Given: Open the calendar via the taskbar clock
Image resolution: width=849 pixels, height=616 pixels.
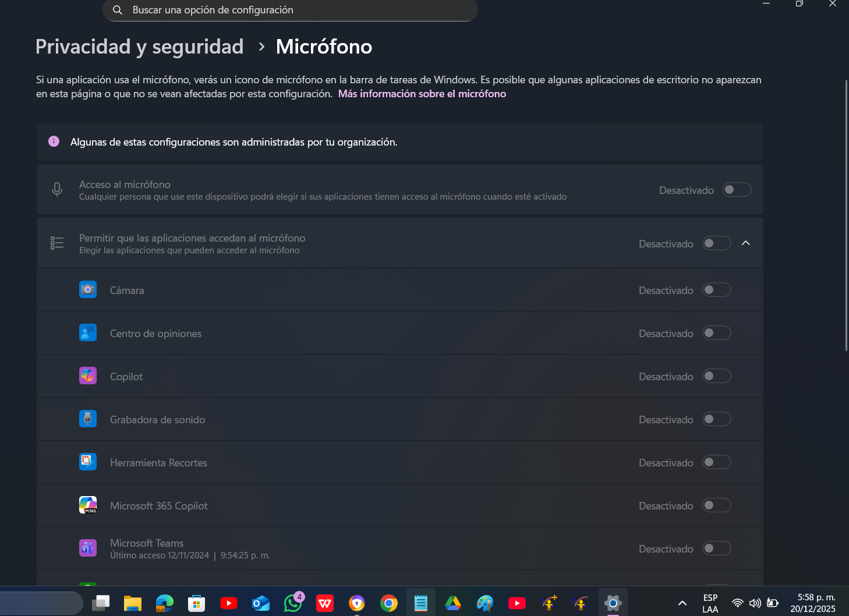Looking at the screenshot, I should pos(812,603).
